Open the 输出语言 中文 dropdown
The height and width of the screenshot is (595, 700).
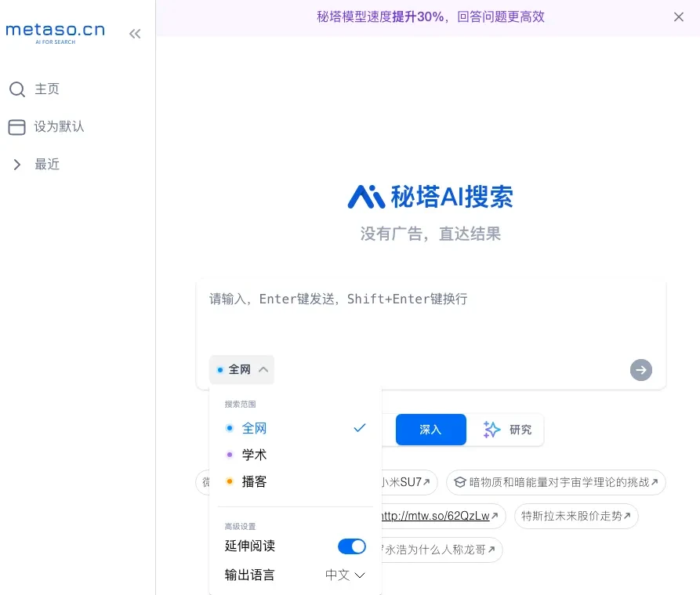(x=345, y=575)
